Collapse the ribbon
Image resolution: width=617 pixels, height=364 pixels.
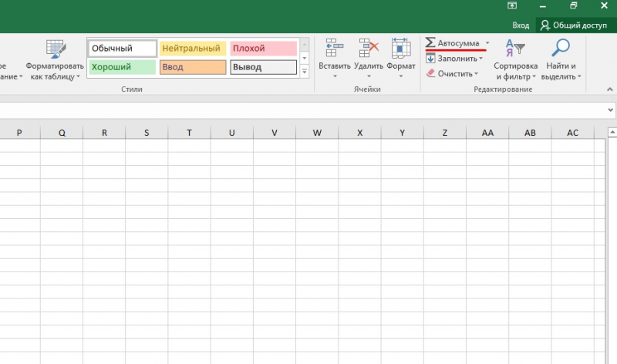[x=609, y=89]
